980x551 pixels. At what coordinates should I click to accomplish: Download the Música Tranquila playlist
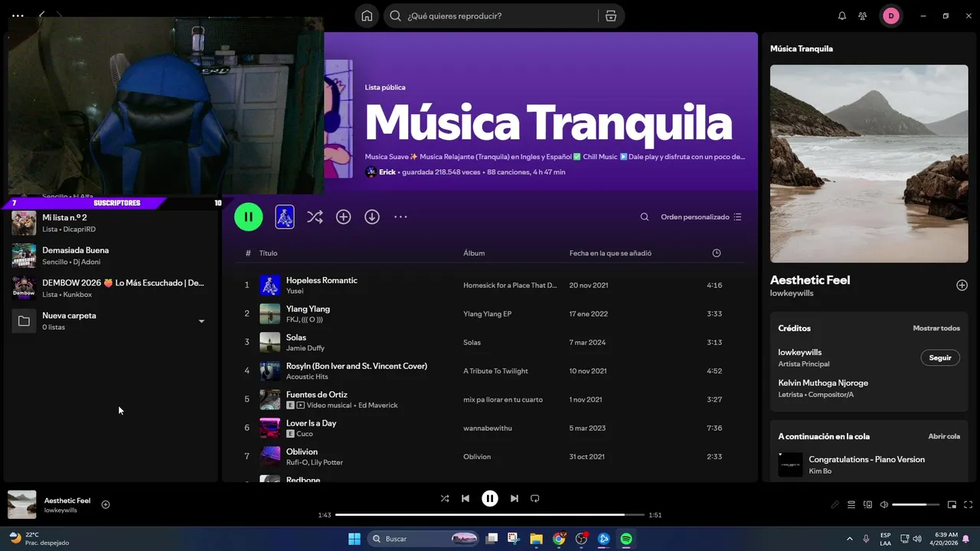tap(372, 217)
